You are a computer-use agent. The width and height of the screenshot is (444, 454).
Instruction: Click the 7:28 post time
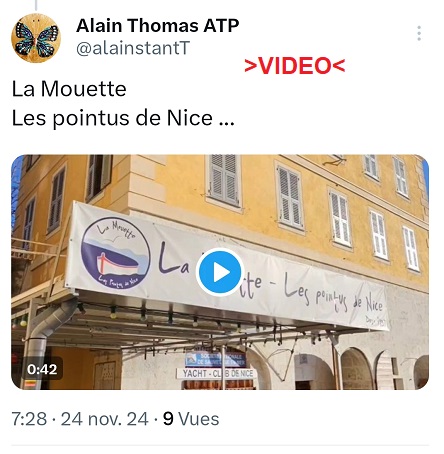[x=29, y=419]
